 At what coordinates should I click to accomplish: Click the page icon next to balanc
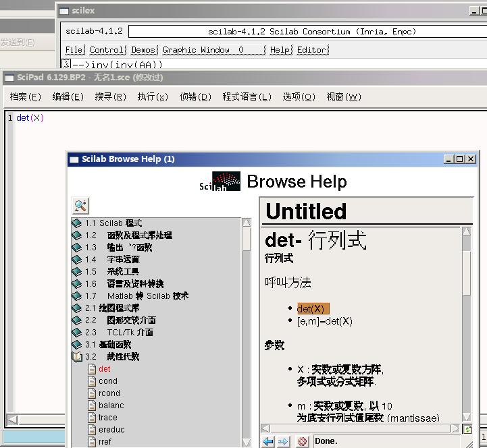tap(92, 405)
